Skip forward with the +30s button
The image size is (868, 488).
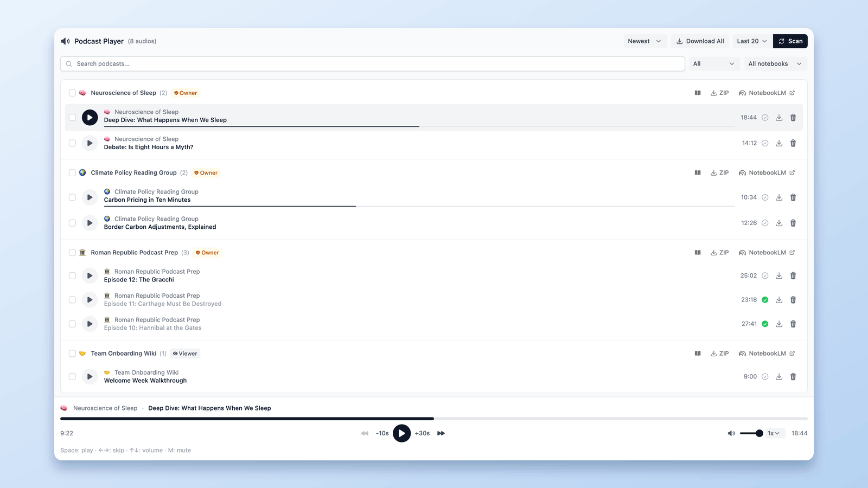[422, 433]
